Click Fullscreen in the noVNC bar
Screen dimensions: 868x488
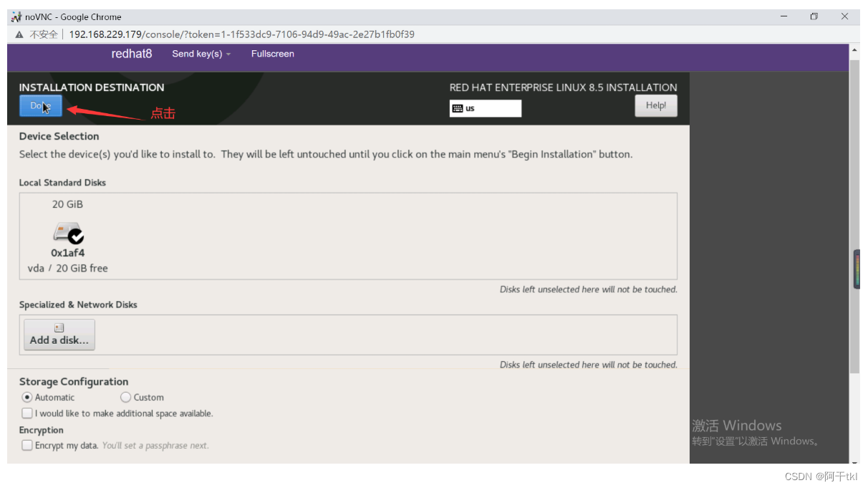[273, 54]
